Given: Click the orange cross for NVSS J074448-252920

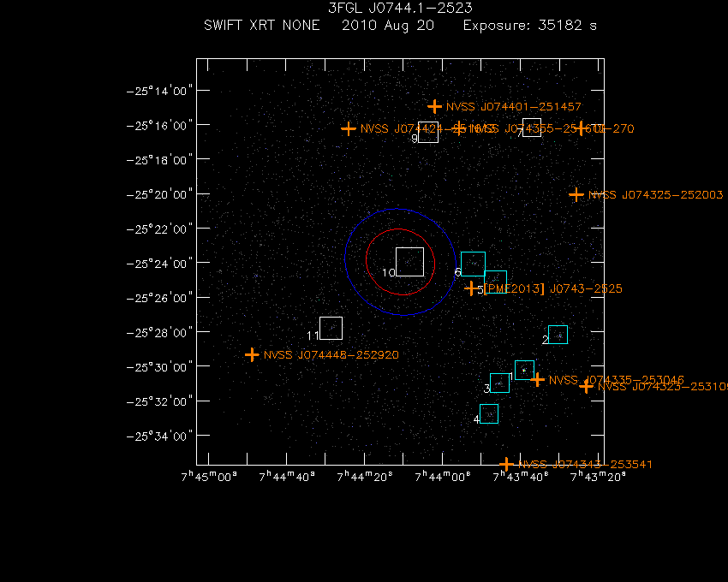Looking at the screenshot, I should (252, 355).
